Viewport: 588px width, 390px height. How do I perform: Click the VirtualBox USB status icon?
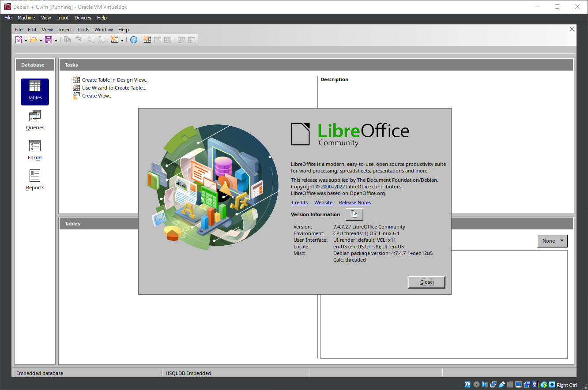pos(502,385)
